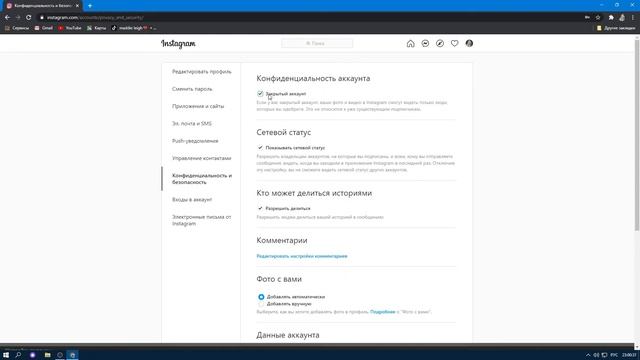Click the Данные аккаунта heading
640x360 pixels.
[288, 335]
